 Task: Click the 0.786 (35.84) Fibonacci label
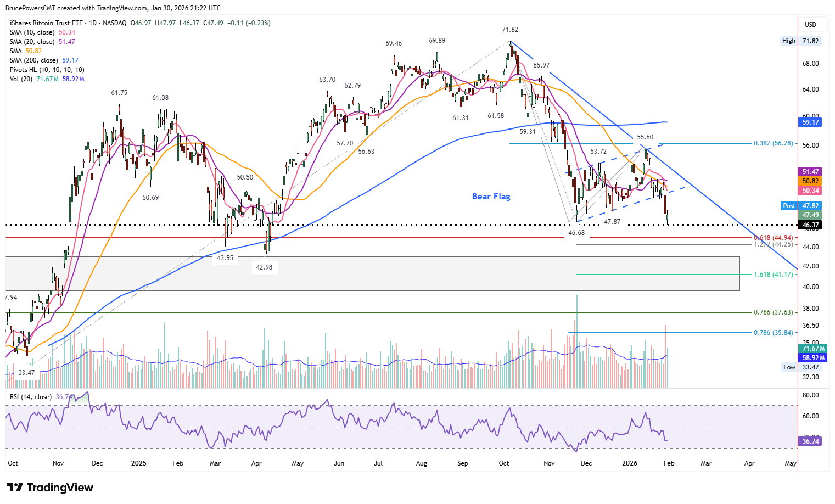pyautogui.click(x=773, y=333)
